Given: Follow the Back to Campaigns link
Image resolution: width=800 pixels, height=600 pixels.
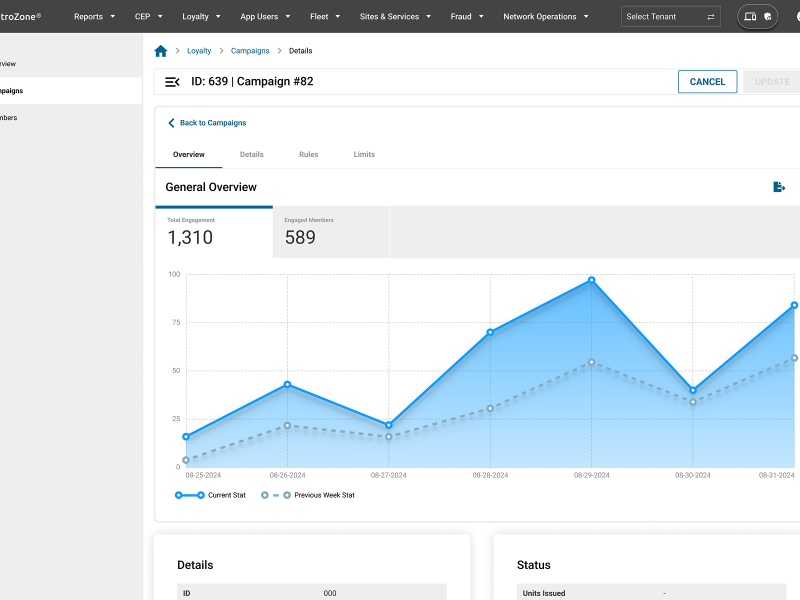Looking at the screenshot, I should tap(212, 122).
